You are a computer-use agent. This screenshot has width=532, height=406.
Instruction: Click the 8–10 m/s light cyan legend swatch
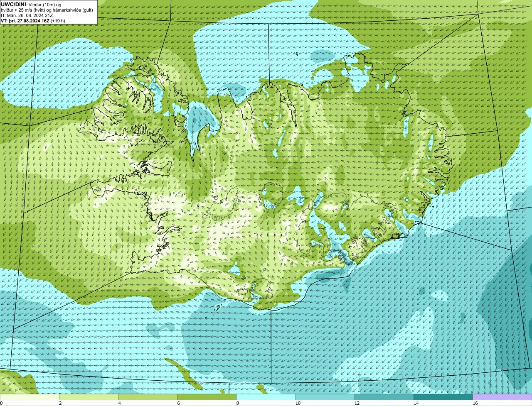click(x=266, y=397)
